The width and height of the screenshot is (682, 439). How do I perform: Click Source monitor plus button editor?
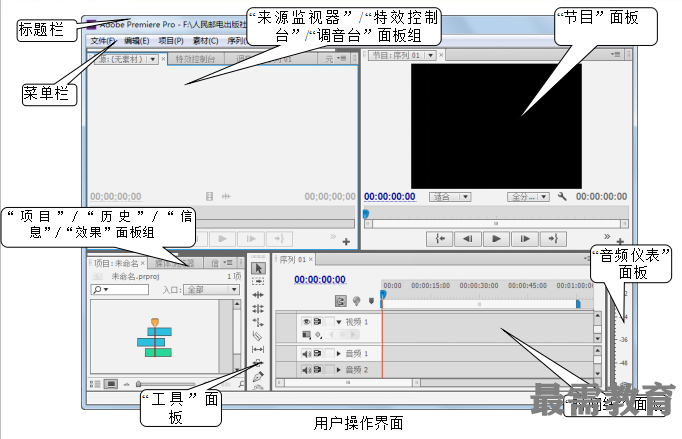pos(346,241)
